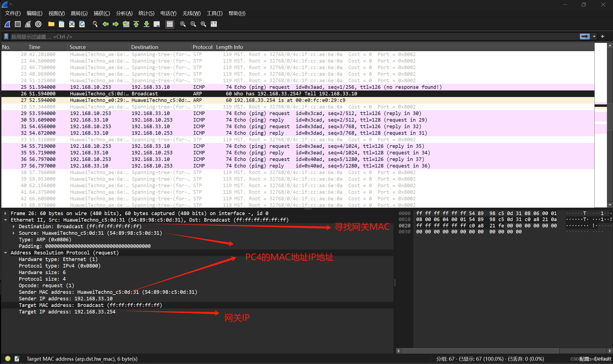Click the plus button beside filter bar
The width and height of the screenshot is (613, 364).
[x=603, y=36]
